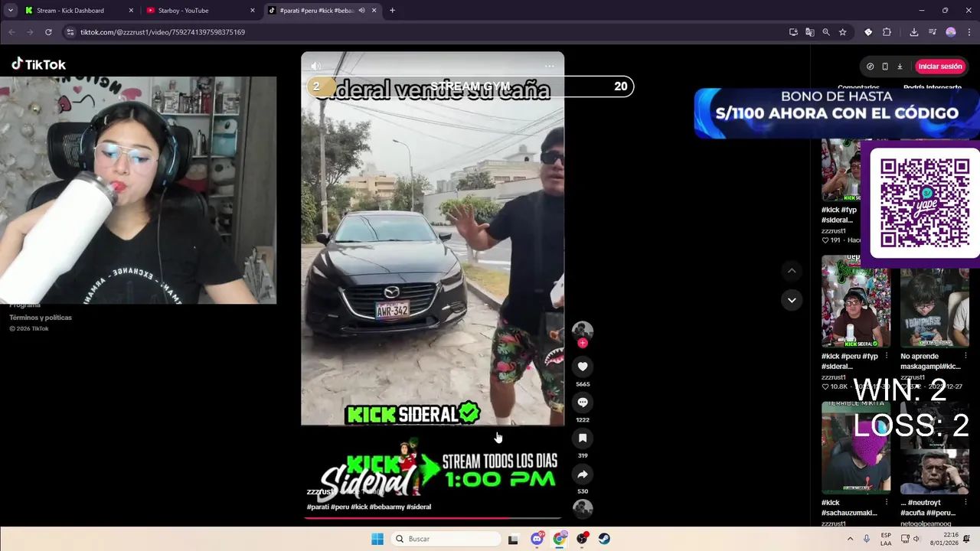Open the notifications bell icon
The image size is (980, 551).
tap(966, 539)
